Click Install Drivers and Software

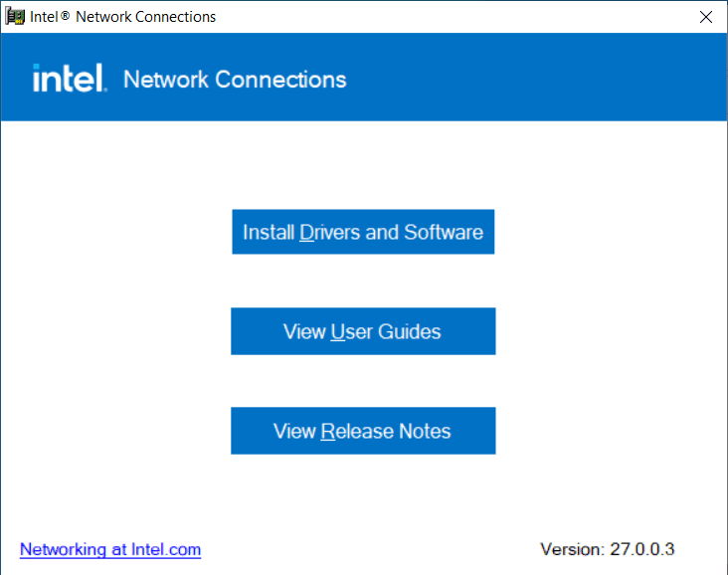[x=363, y=232]
